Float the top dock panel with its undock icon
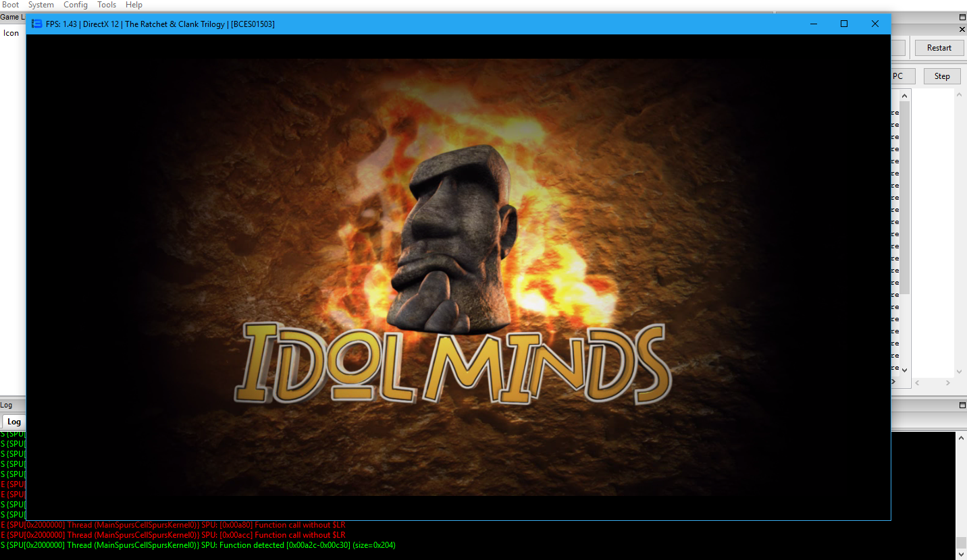This screenshot has width=967, height=560. 962,17
